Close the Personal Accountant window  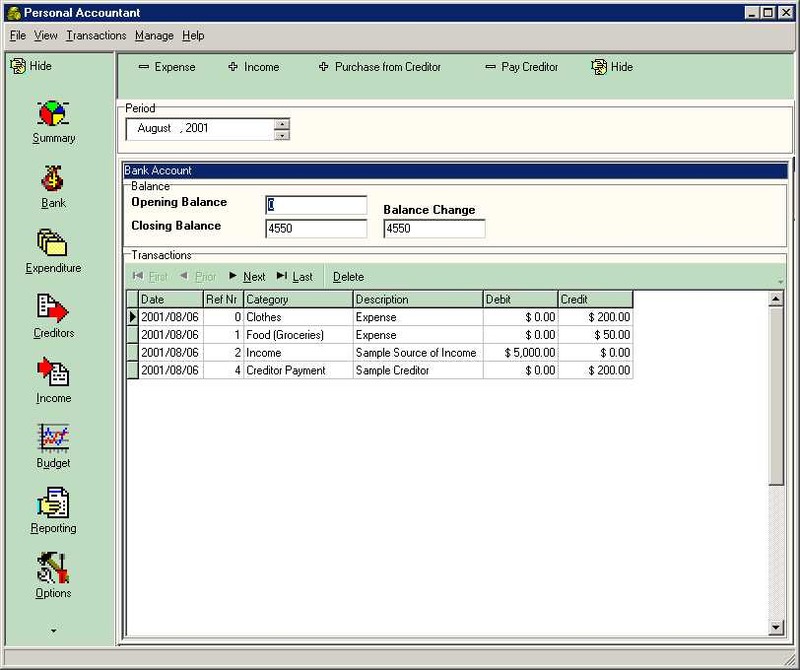click(786, 13)
